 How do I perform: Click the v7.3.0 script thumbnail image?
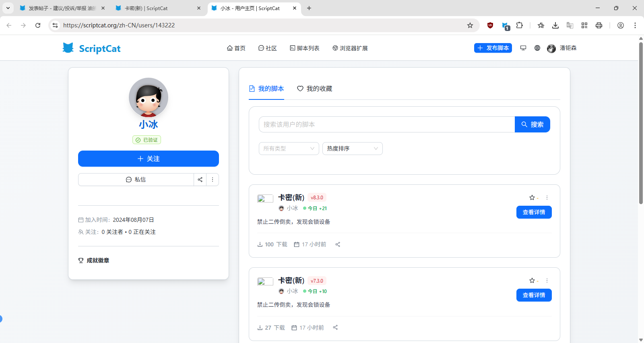tap(265, 281)
